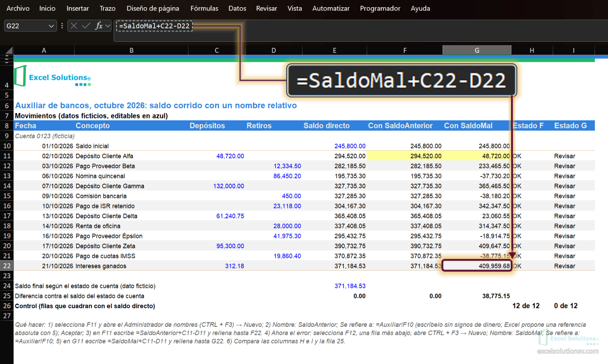Expand the formula bar chevron next to fx
608x364 pixels.
coord(108,26)
